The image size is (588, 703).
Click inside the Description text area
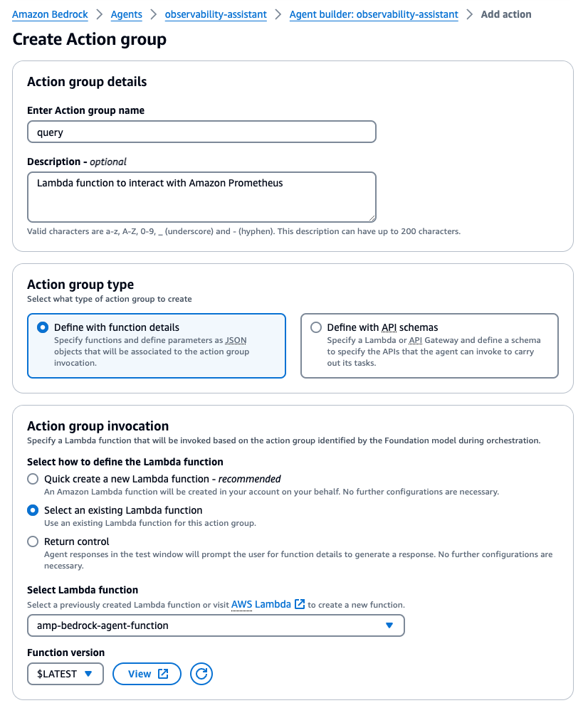tap(201, 196)
